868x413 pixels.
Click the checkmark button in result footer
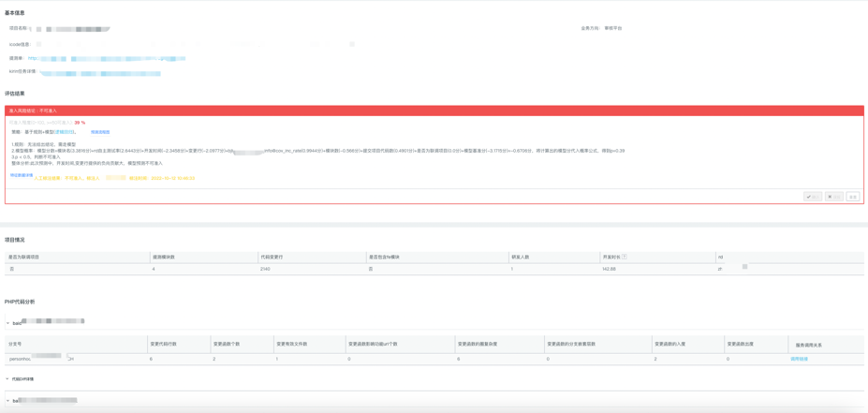tap(813, 197)
